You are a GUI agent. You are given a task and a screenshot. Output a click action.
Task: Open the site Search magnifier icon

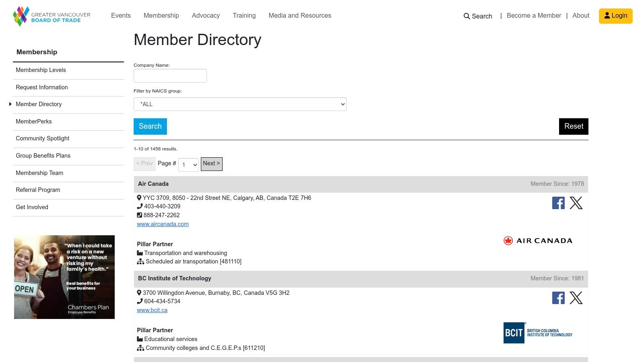point(466,16)
